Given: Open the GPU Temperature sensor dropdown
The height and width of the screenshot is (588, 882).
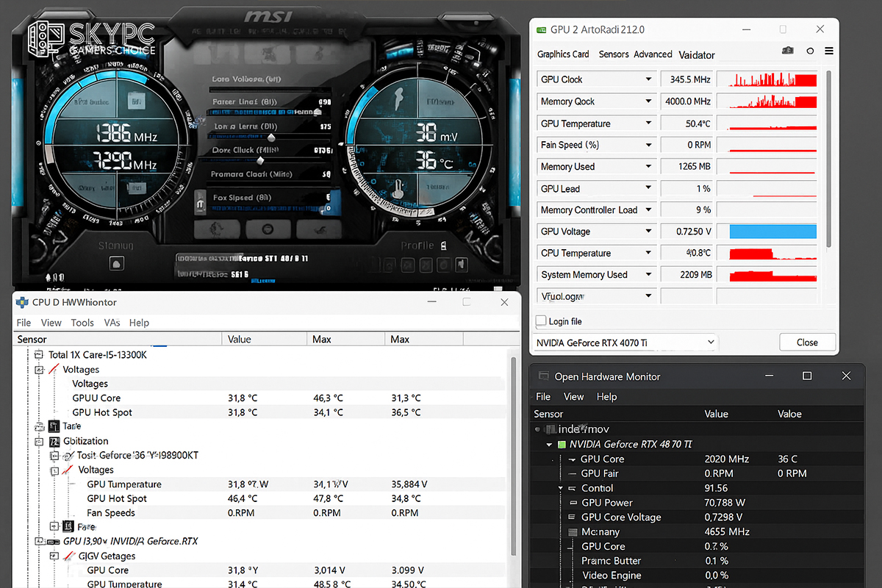Looking at the screenshot, I should pyautogui.click(x=648, y=123).
